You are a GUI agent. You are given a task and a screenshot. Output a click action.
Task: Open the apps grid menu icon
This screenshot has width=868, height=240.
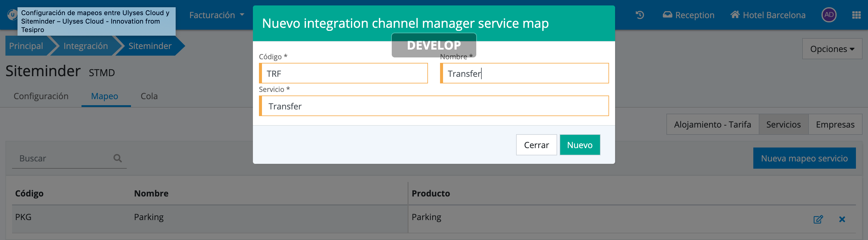(856, 15)
